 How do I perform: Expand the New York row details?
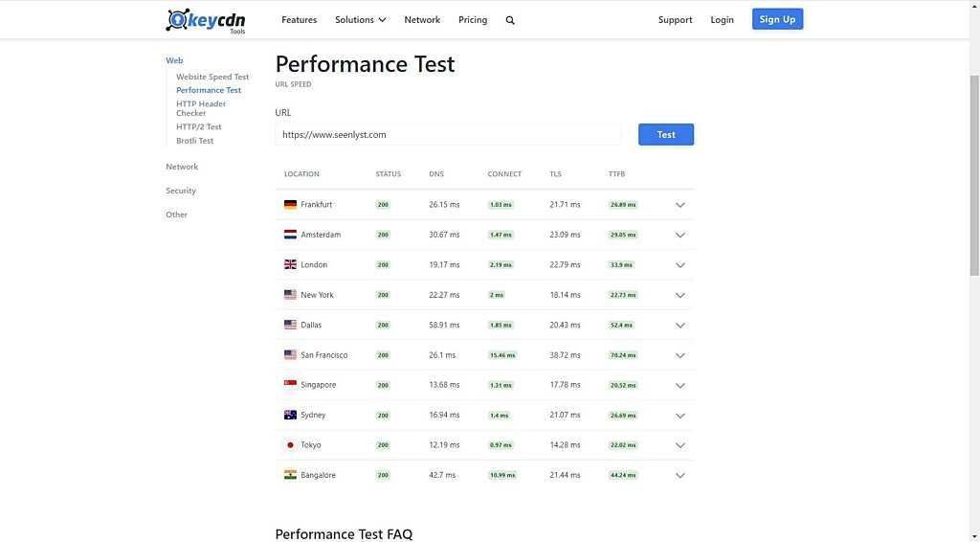[x=680, y=295]
